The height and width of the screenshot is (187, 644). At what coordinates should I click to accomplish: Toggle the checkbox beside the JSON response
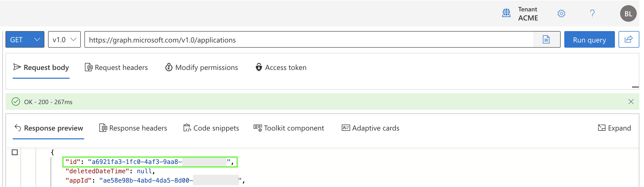[15, 152]
